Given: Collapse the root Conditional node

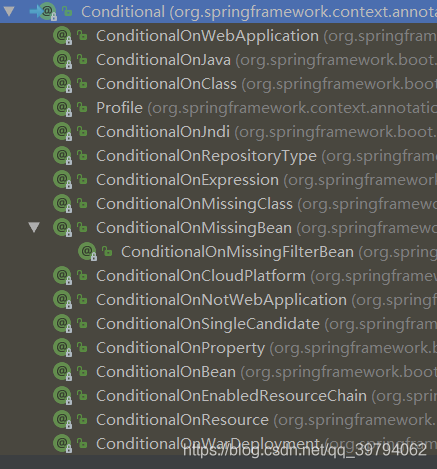Looking at the screenshot, I should pos(9,12).
